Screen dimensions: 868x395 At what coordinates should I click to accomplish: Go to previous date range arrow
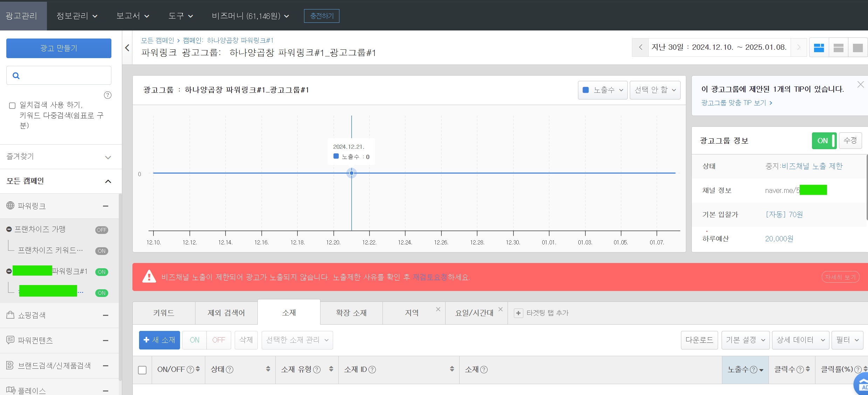(x=640, y=47)
